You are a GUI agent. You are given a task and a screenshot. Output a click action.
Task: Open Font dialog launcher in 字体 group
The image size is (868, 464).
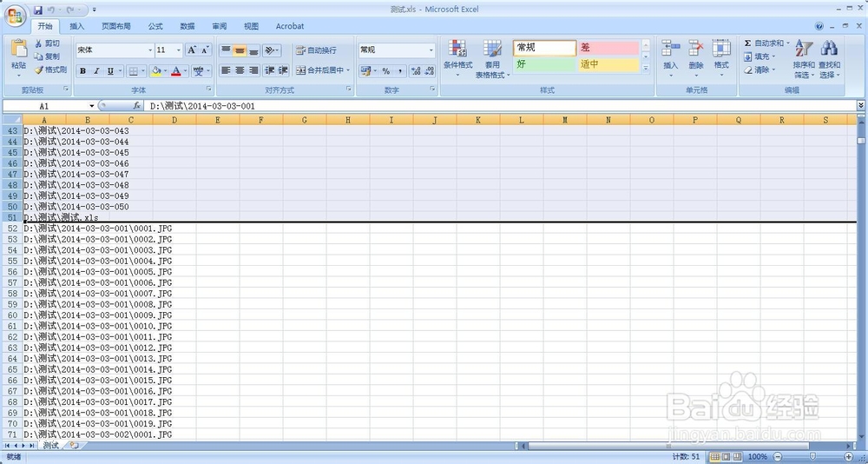point(209,89)
